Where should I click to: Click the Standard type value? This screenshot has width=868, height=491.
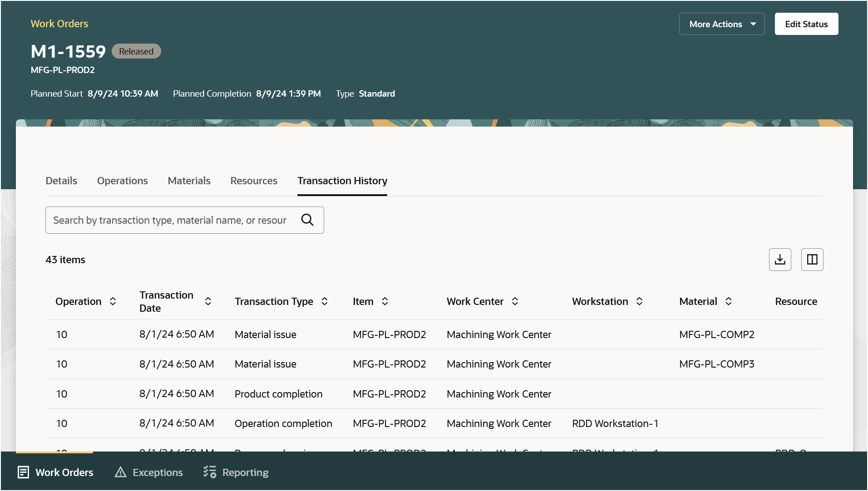tap(377, 93)
